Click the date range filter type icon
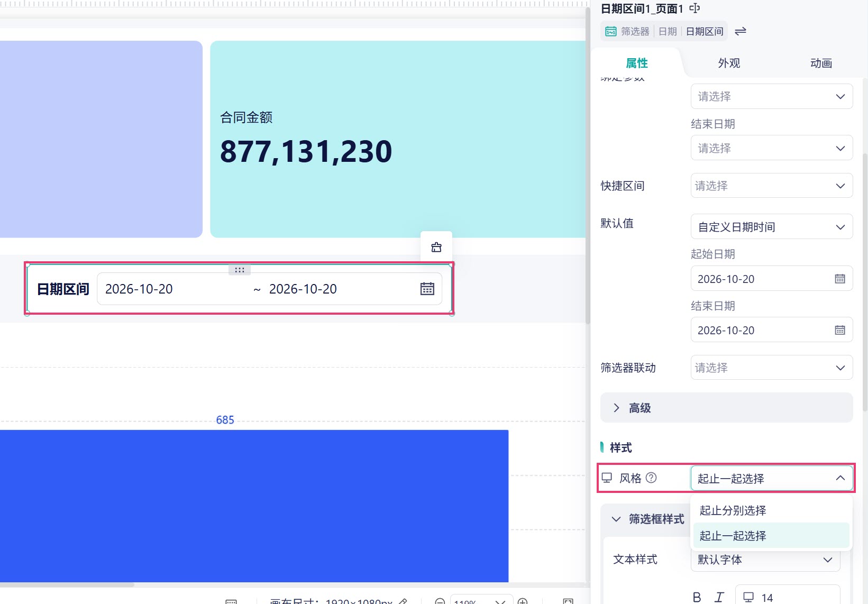 click(x=611, y=31)
